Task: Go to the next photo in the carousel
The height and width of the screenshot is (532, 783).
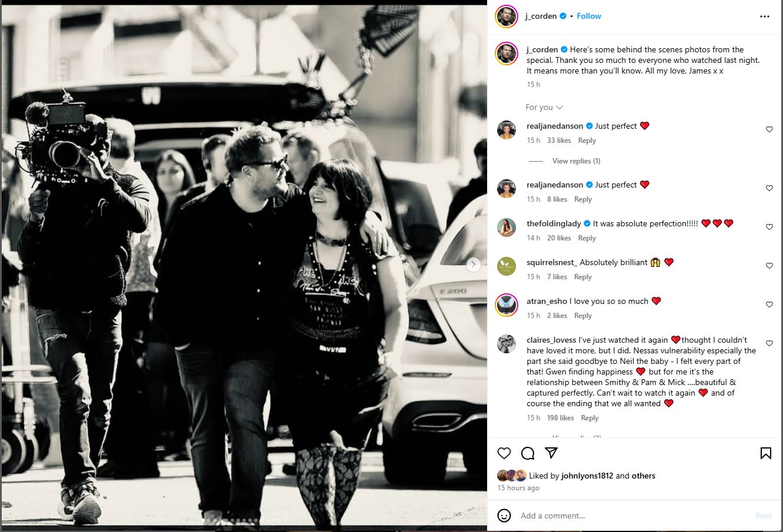Action: click(x=474, y=265)
